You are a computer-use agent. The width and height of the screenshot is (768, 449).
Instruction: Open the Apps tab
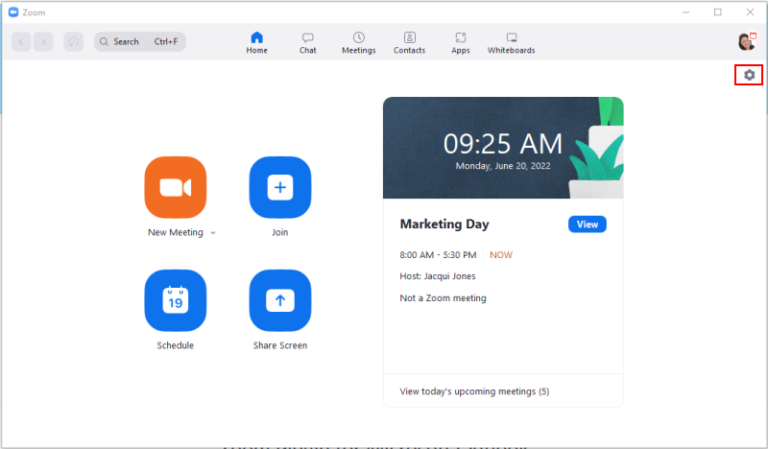[x=460, y=42]
